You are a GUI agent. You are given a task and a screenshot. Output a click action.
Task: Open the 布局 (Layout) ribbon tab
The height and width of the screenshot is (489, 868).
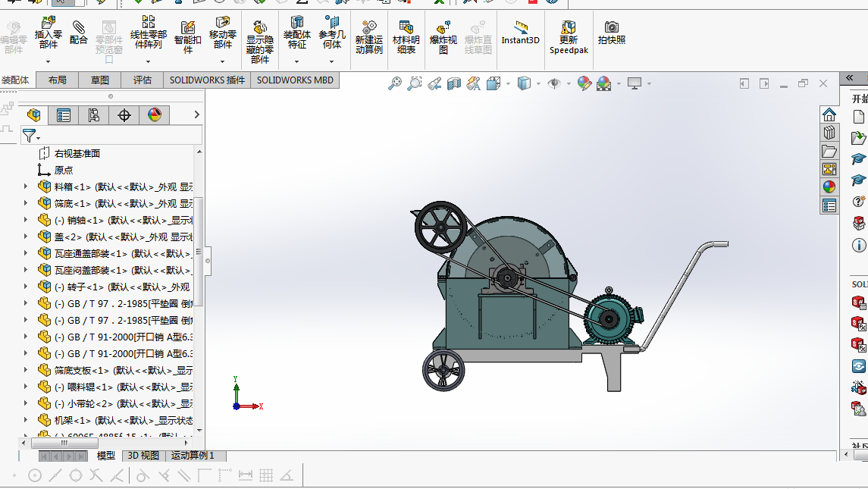(x=57, y=80)
